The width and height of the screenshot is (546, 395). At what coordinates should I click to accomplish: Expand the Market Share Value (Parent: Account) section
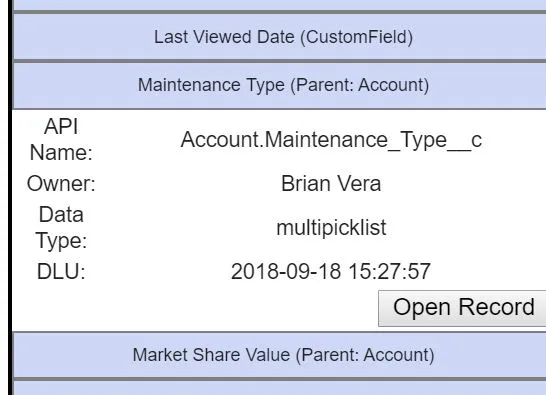point(280,355)
